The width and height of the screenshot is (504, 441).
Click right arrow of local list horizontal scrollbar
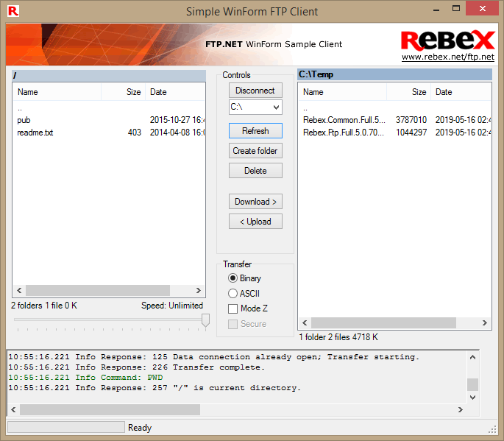pyautogui.click(x=485, y=322)
